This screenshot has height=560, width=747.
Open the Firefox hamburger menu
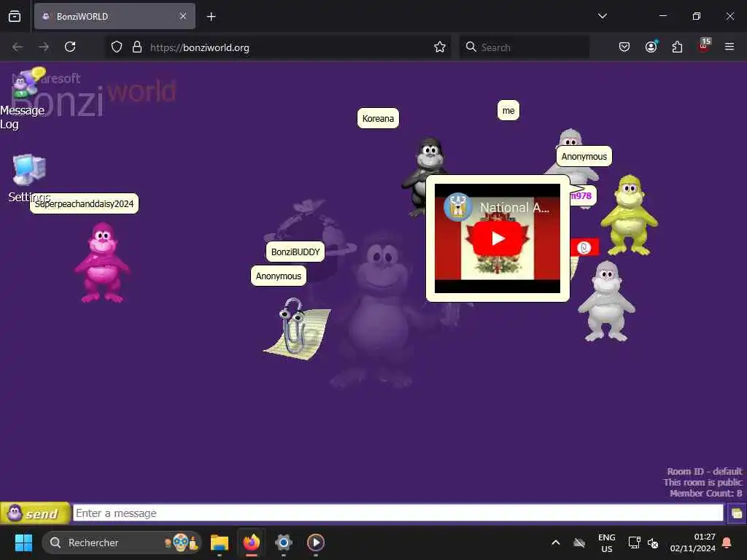click(x=729, y=47)
